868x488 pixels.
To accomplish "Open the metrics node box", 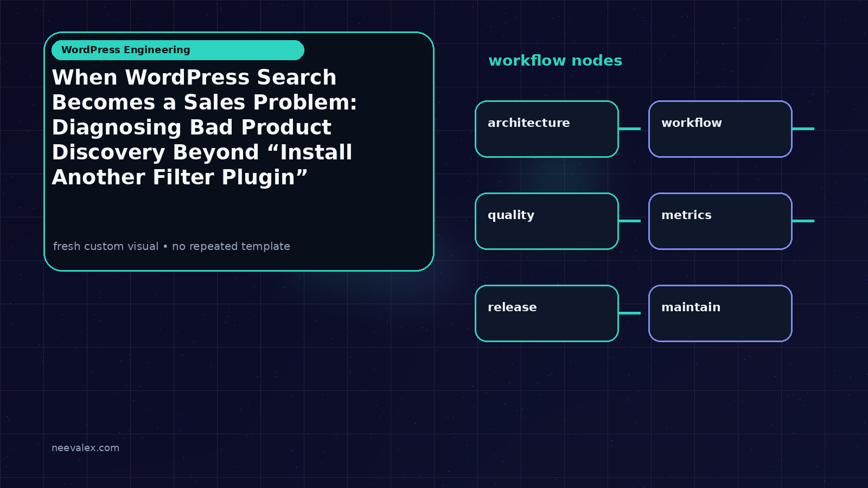I will (x=720, y=221).
